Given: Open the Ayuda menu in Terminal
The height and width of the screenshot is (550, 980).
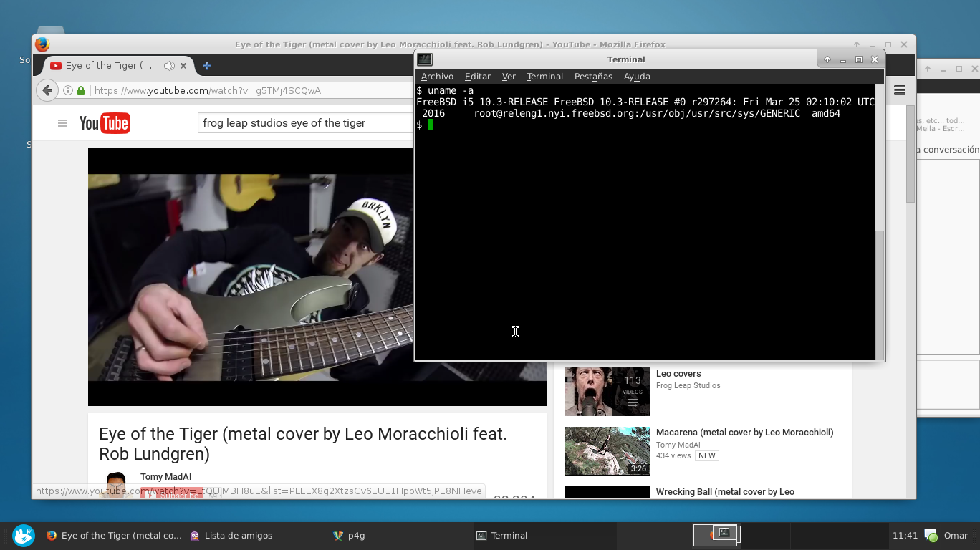Looking at the screenshot, I should tap(637, 77).
